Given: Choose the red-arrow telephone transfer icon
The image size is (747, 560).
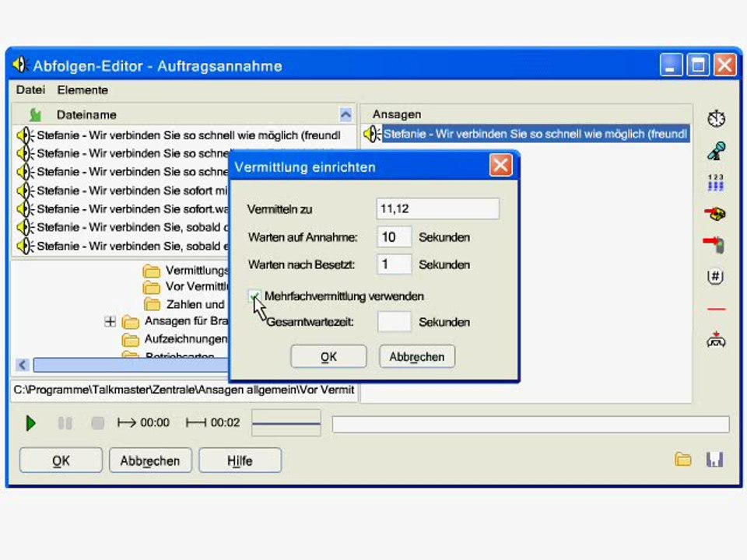Looking at the screenshot, I should tap(715, 213).
